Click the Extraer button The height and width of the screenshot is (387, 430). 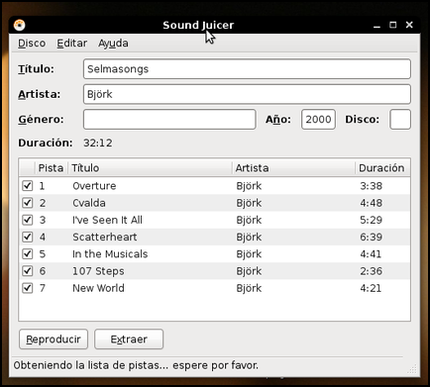[129, 339]
